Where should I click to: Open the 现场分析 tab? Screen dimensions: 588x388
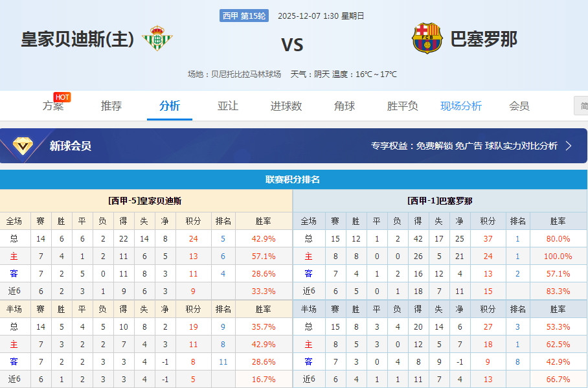point(460,106)
